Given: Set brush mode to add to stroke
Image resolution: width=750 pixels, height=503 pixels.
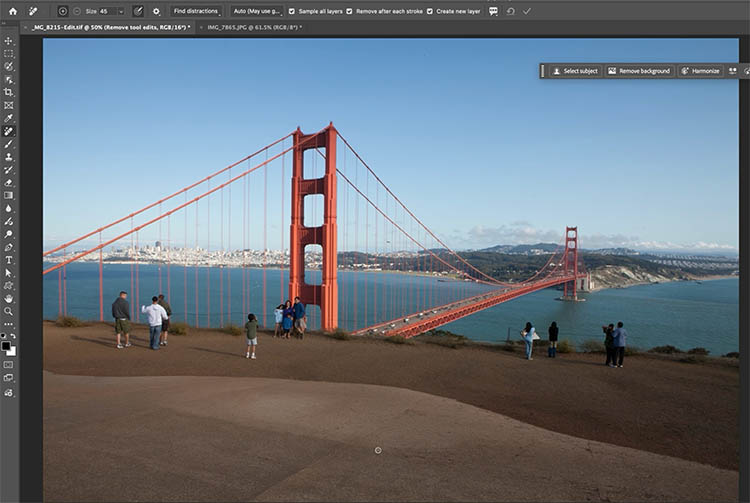Looking at the screenshot, I should 63,11.
